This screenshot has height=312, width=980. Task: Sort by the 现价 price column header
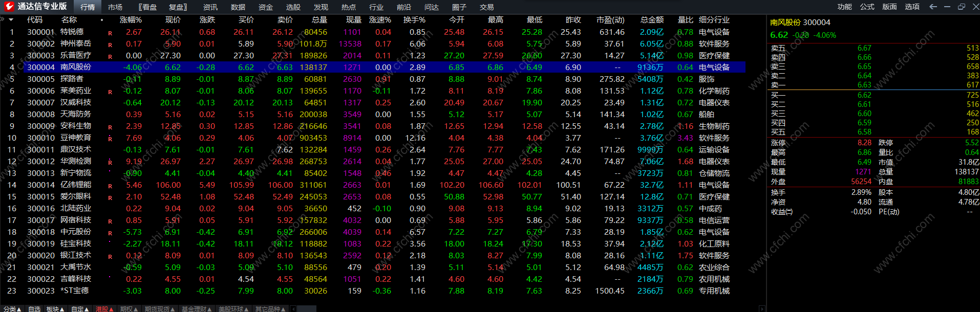[173, 20]
